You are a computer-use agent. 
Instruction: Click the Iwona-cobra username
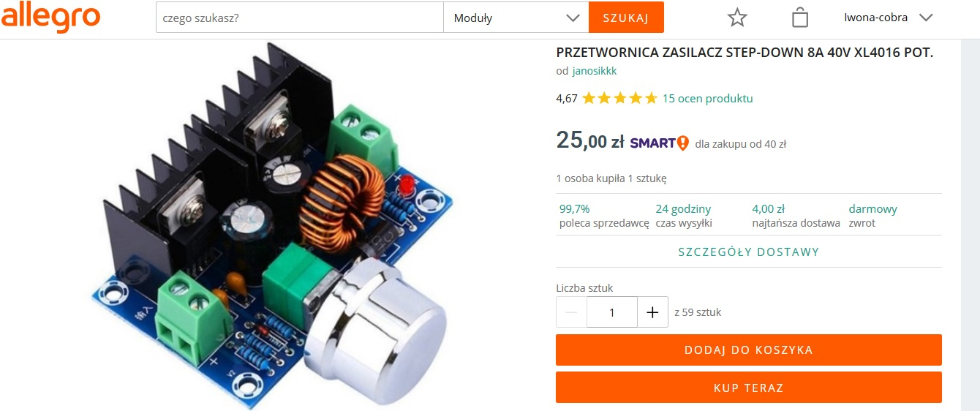pos(875,18)
